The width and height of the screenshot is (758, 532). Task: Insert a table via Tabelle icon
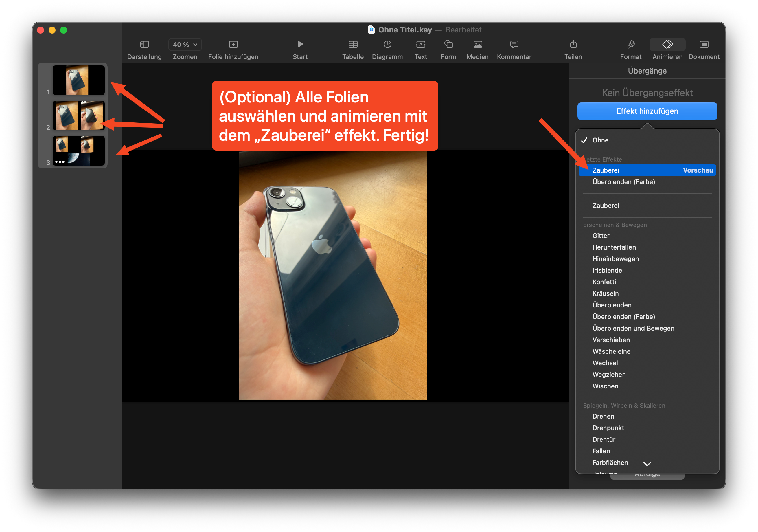tap(353, 44)
